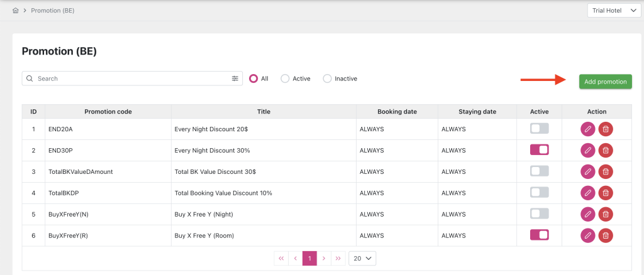Screen dimensions: 644x275
Task: Click the home icon in breadcrumb
Action: pos(15,11)
